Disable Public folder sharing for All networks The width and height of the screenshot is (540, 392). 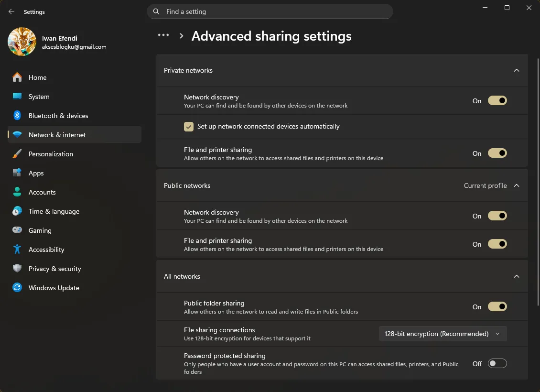click(x=497, y=306)
